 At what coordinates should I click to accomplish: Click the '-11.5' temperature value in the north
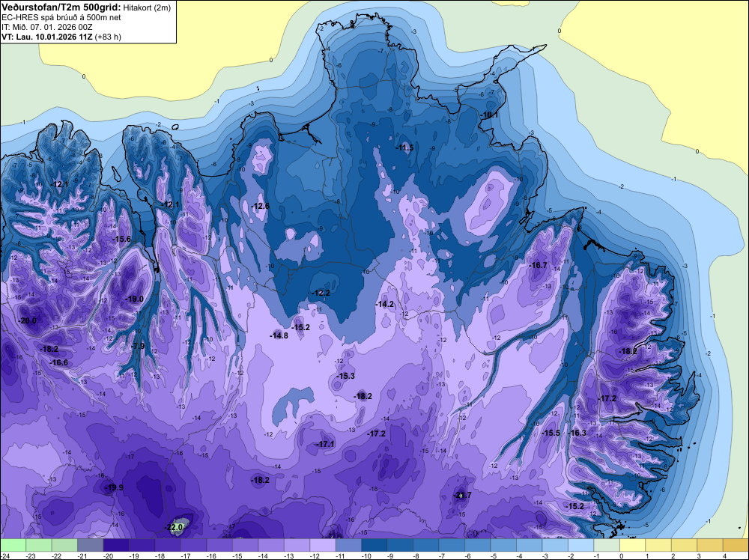pyautogui.click(x=404, y=147)
